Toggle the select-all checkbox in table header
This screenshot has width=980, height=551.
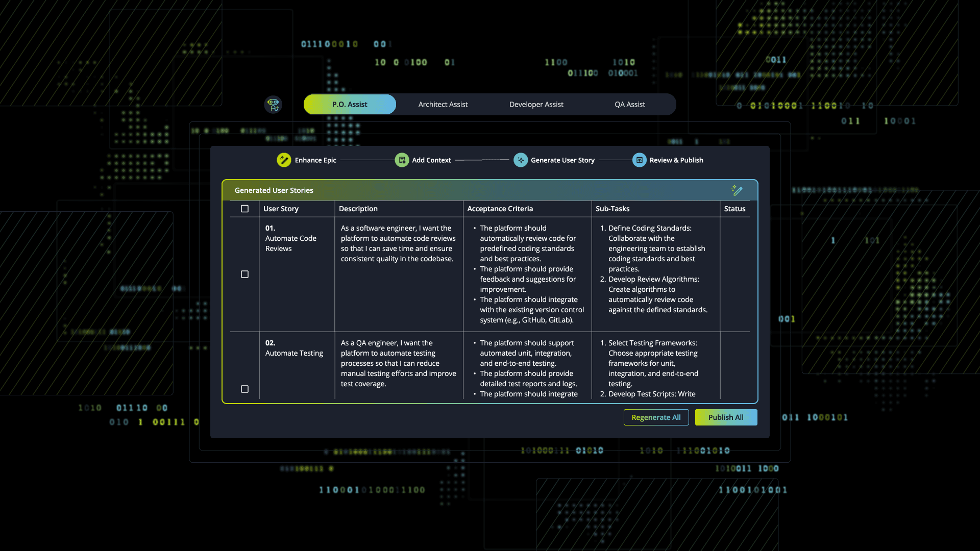pos(244,209)
